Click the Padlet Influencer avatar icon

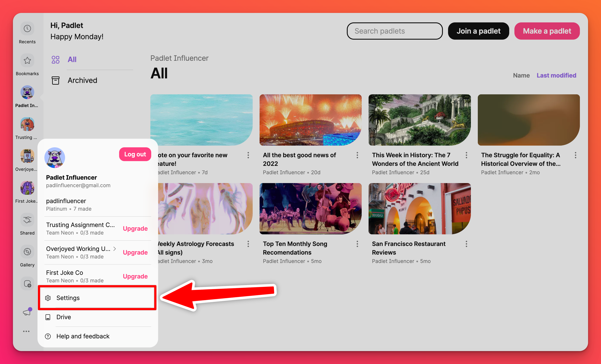(x=27, y=93)
